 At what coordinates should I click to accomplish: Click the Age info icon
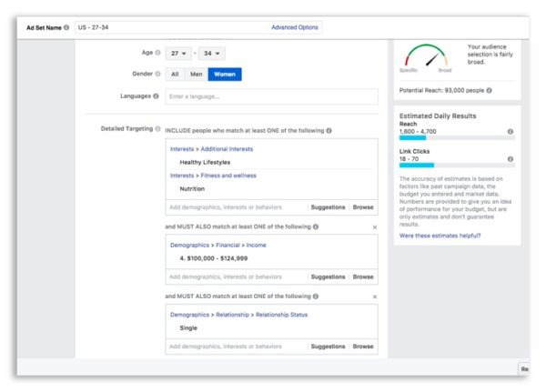[x=157, y=53]
